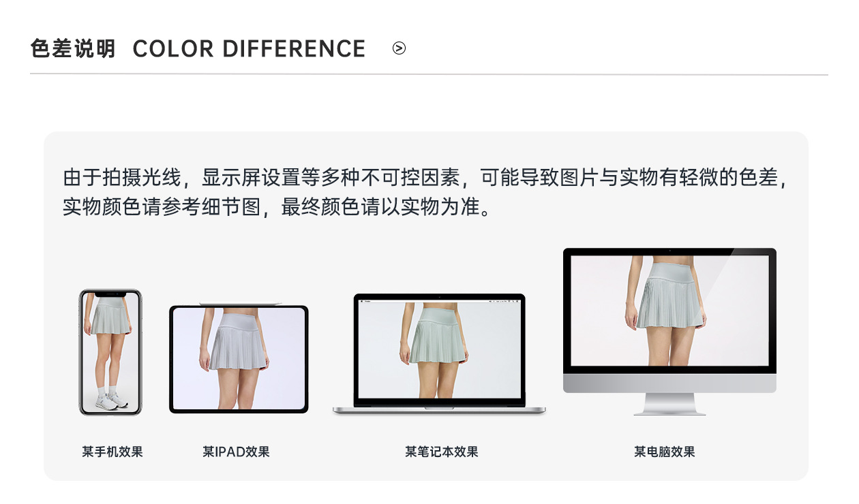Click the COLOR DIFFERENCE heading text
Image resolution: width=859 pixels, height=504 pixels.
pos(250,49)
